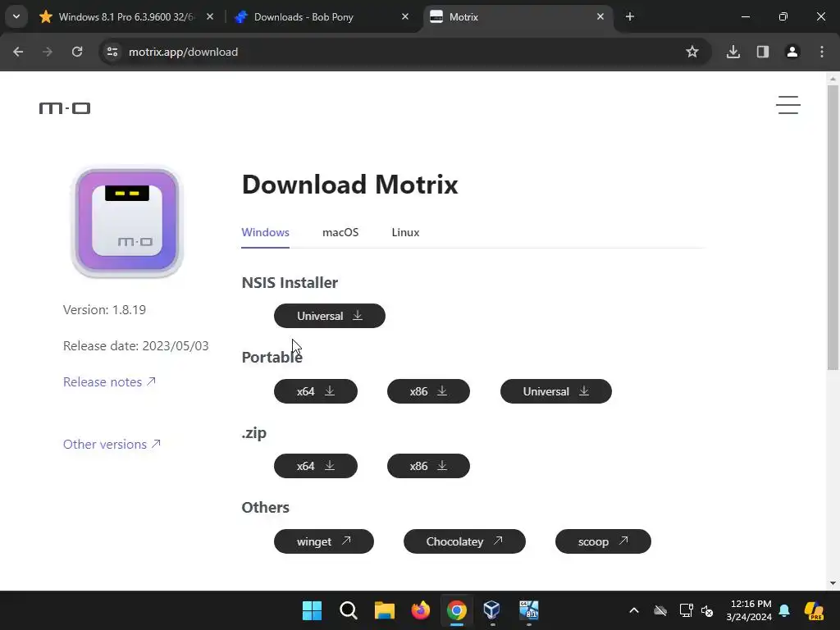Image resolution: width=840 pixels, height=630 pixels.
Task: Click the Release date: 2023/05/03 text
Action: click(135, 345)
